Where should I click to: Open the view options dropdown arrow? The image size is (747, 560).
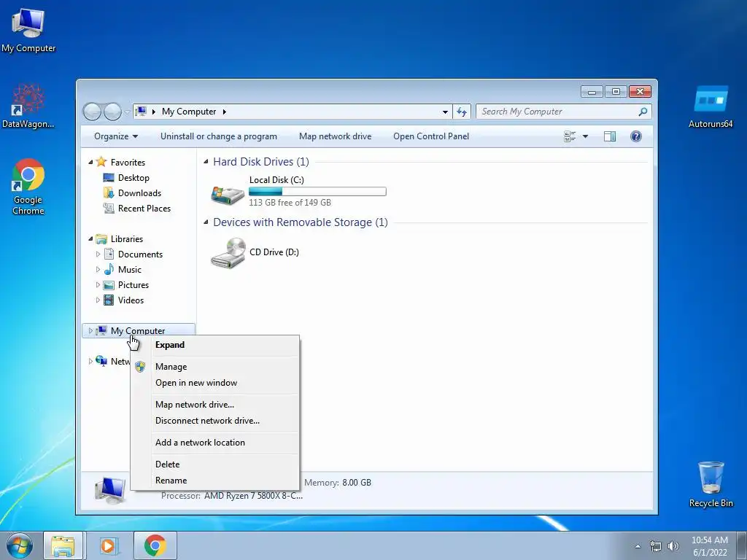[586, 136]
